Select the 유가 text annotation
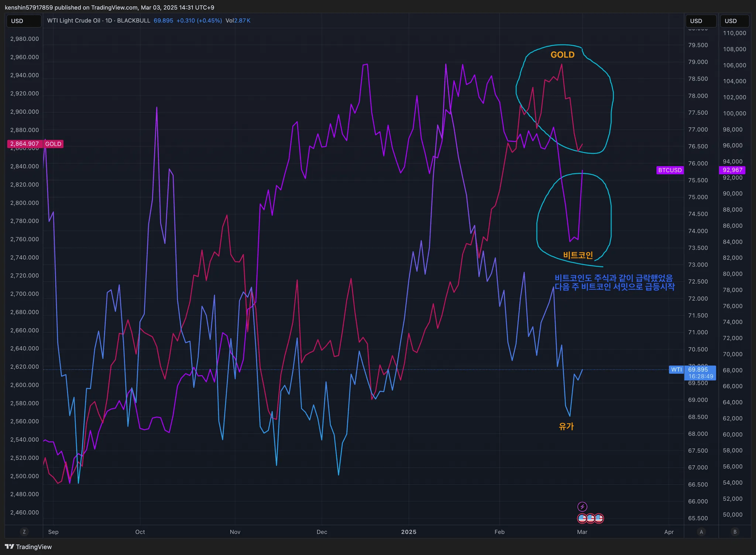The height and width of the screenshot is (555, 756). [x=566, y=426]
